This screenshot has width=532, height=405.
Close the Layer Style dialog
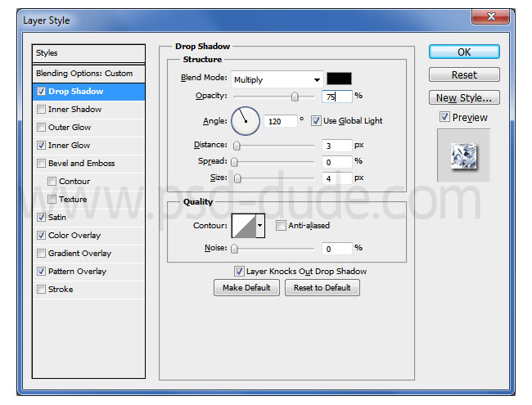[x=490, y=16]
